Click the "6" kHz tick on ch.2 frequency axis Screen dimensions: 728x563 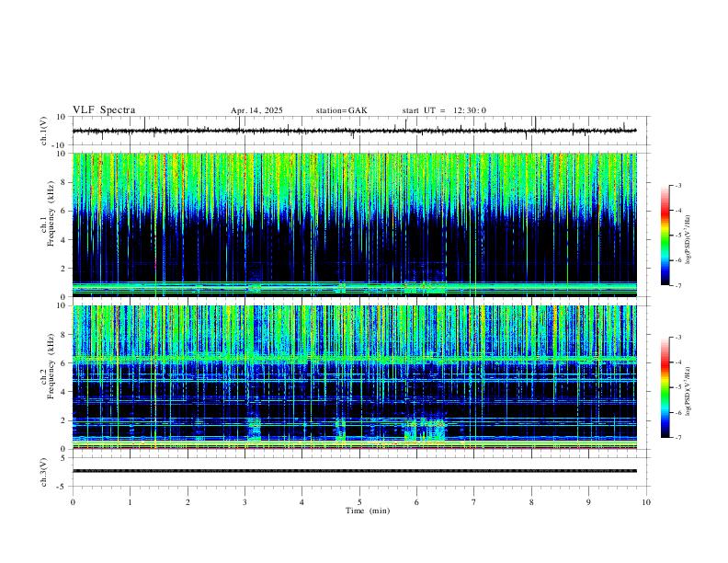pyautogui.click(x=64, y=363)
